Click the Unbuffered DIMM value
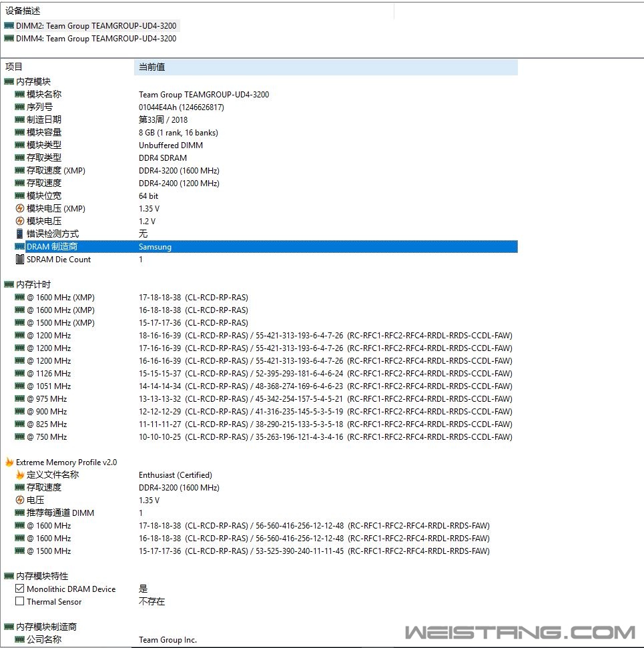This screenshot has height=648, width=644. (x=171, y=145)
